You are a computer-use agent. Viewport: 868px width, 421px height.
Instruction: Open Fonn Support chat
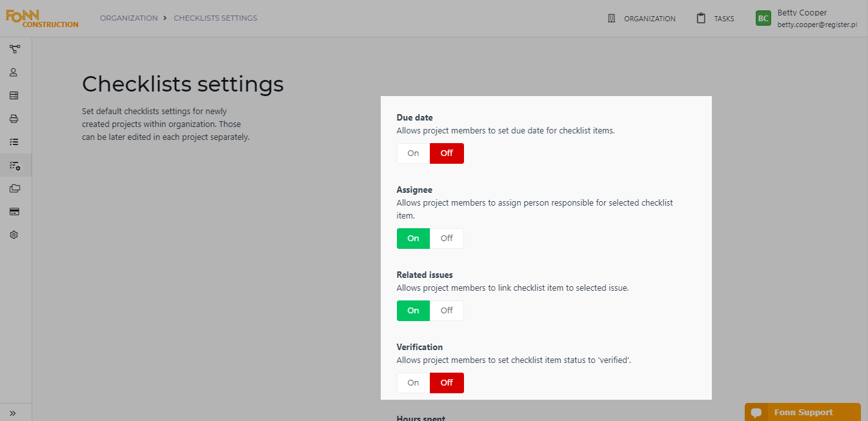pyautogui.click(x=802, y=412)
